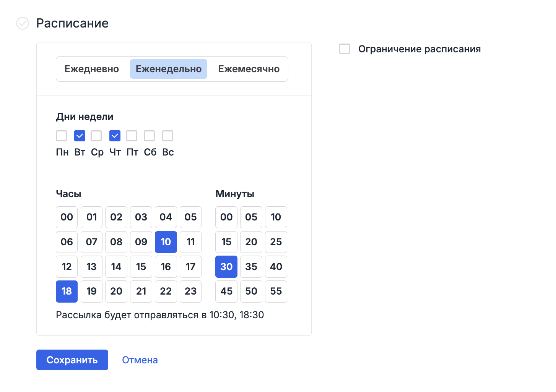Select minute 00 in the Минуты grid
This screenshot has height=392, width=556.
(x=226, y=217)
